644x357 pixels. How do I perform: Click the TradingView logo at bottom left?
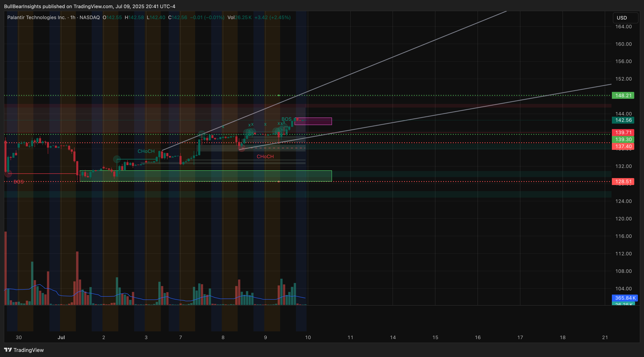[24, 350]
